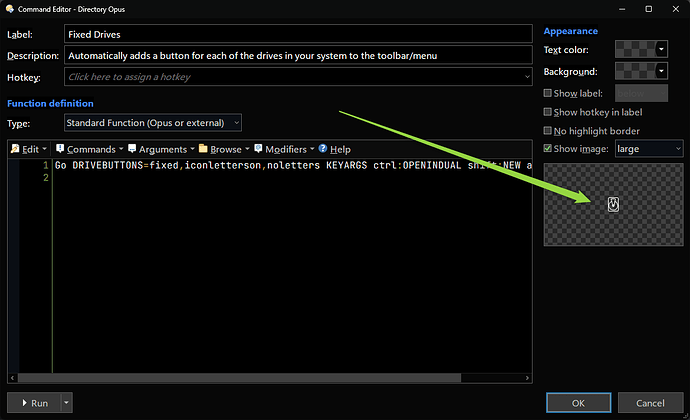Image resolution: width=690 pixels, height=420 pixels.
Task: Open the Arguments menu
Action: pos(161,149)
